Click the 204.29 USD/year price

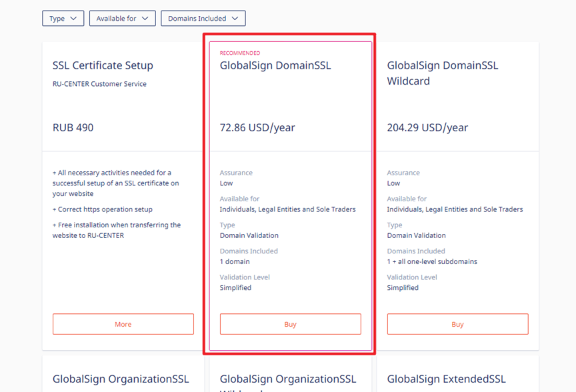point(427,127)
